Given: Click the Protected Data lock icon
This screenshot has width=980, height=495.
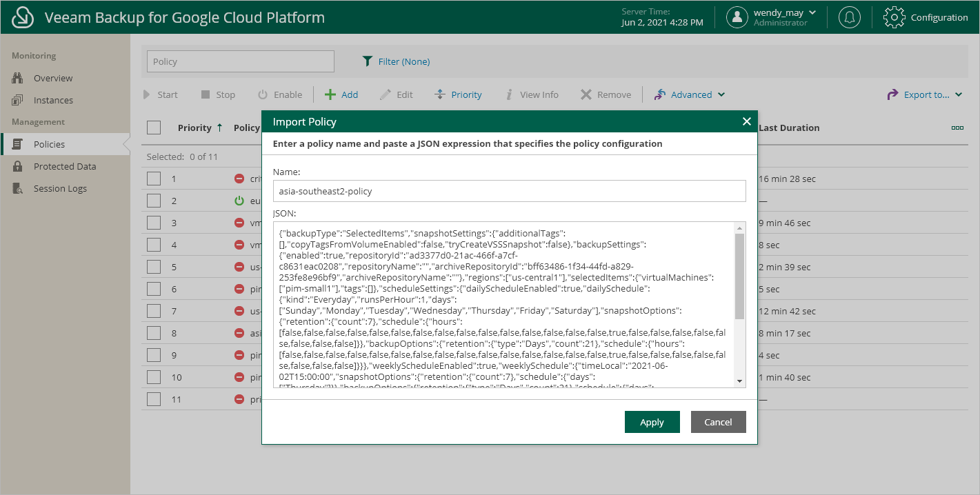Looking at the screenshot, I should 18,166.
